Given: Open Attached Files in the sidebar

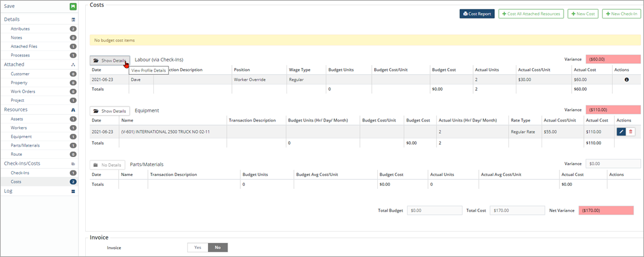Looking at the screenshot, I should 24,47.
